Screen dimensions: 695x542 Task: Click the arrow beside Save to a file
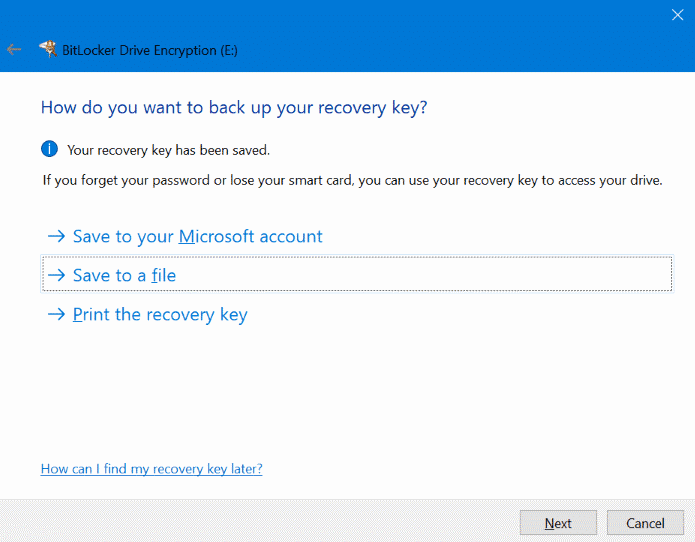(56, 275)
